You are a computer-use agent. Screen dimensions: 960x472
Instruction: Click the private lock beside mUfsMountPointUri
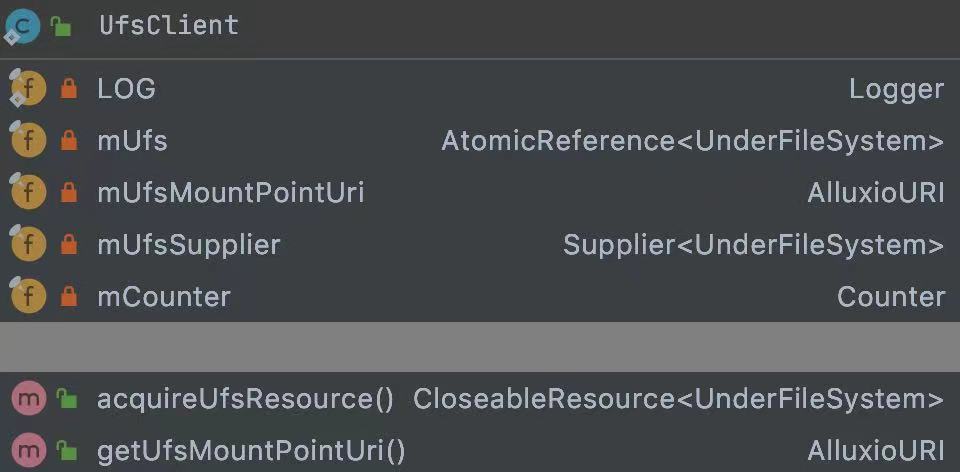tap(69, 193)
